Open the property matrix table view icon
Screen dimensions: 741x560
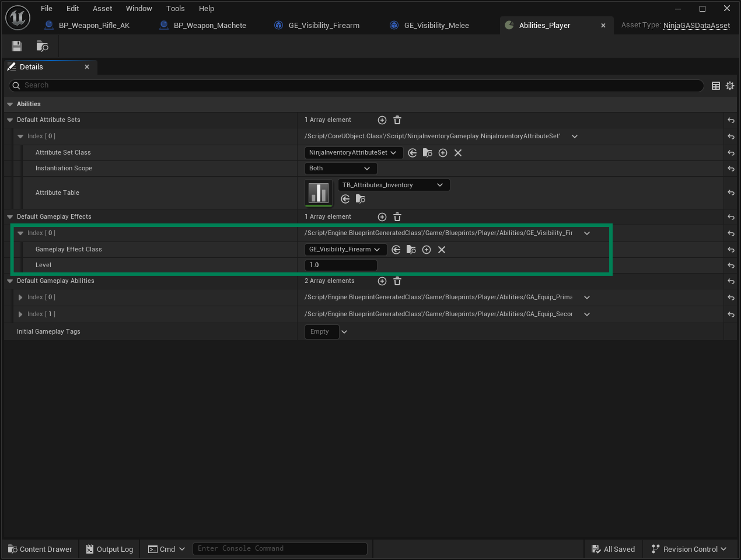click(x=716, y=86)
